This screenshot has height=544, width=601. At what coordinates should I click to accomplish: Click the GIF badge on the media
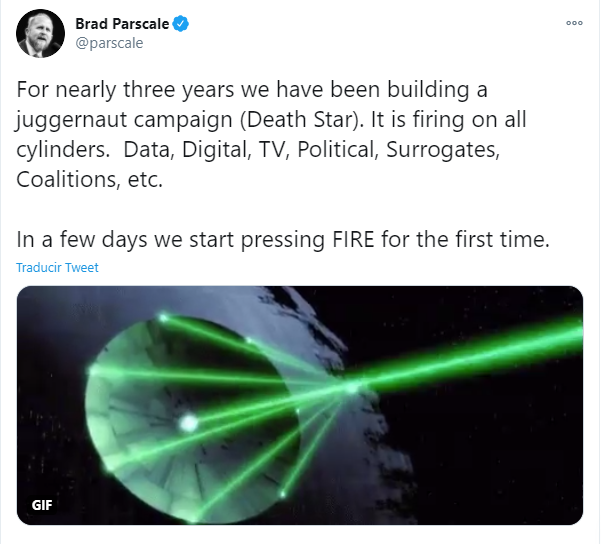42,504
